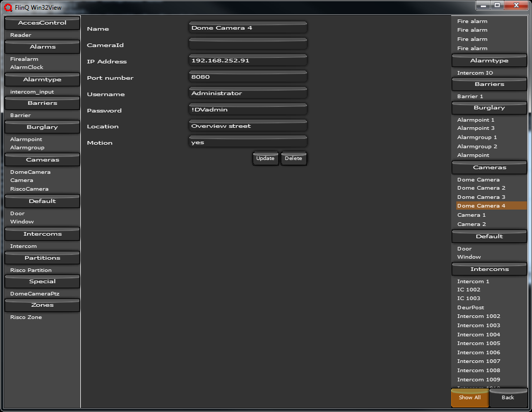This screenshot has height=412, width=532.
Task: Collapse the left panel Burglary header
Action: (42, 127)
